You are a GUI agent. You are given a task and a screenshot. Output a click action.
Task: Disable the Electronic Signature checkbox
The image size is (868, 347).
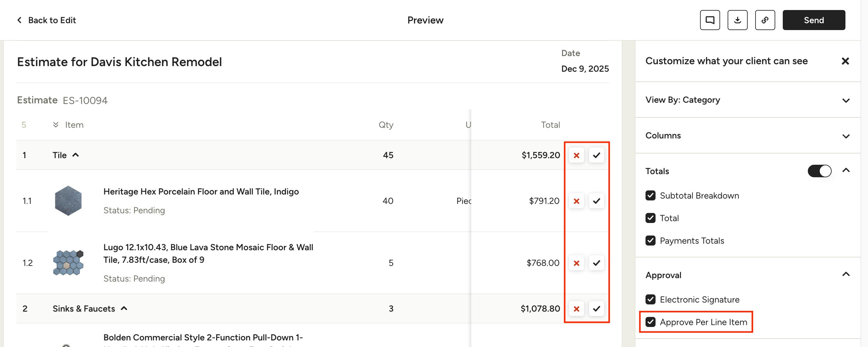(650, 299)
